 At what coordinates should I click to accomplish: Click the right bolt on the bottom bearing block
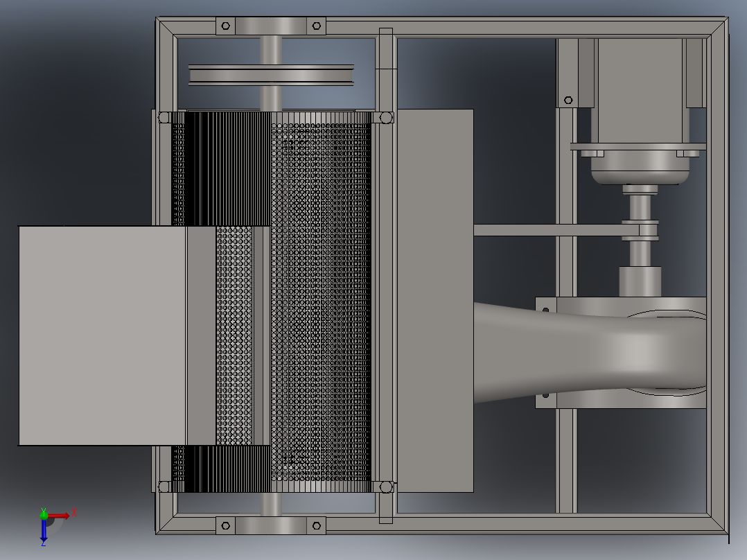click(x=316, y=525)
